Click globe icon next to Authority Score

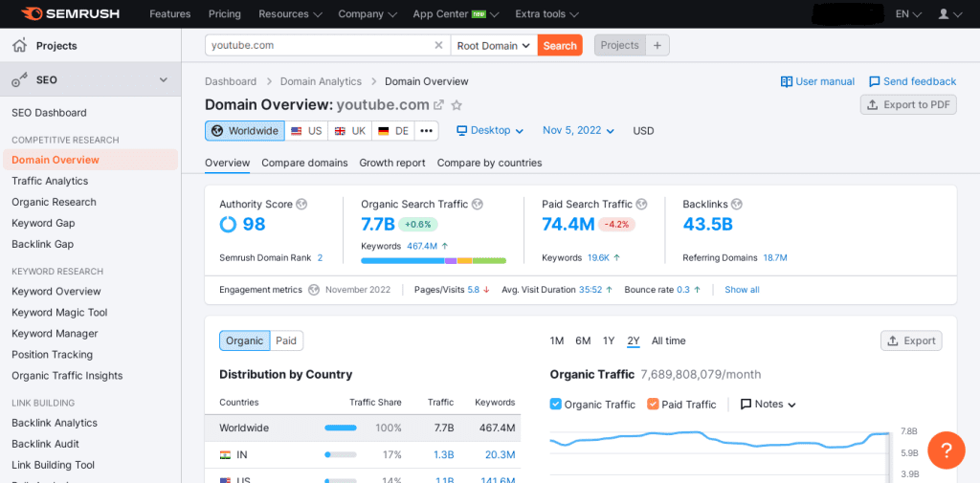click(301, 204)
